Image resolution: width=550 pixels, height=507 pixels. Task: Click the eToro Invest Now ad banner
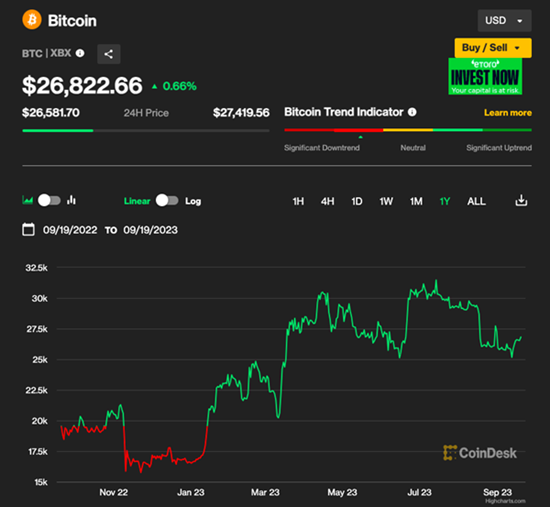coord(485,76)
